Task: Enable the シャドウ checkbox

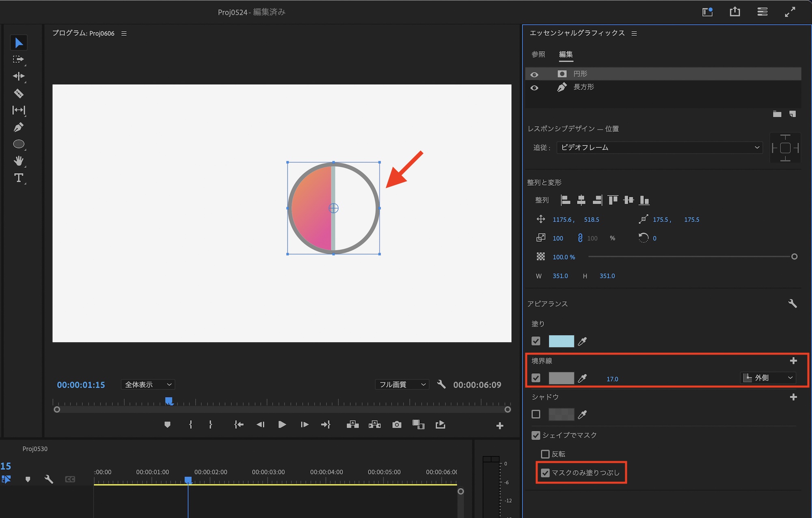Action: pyautogui.click(x=536, y=414)
